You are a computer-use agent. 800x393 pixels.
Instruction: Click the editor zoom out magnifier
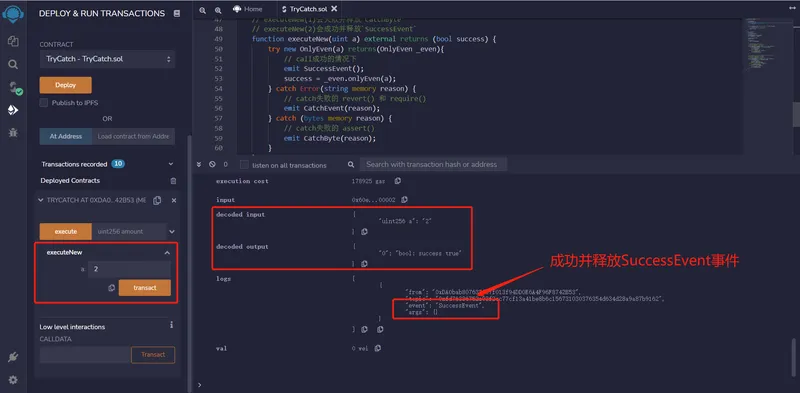(x=203, y=10)
